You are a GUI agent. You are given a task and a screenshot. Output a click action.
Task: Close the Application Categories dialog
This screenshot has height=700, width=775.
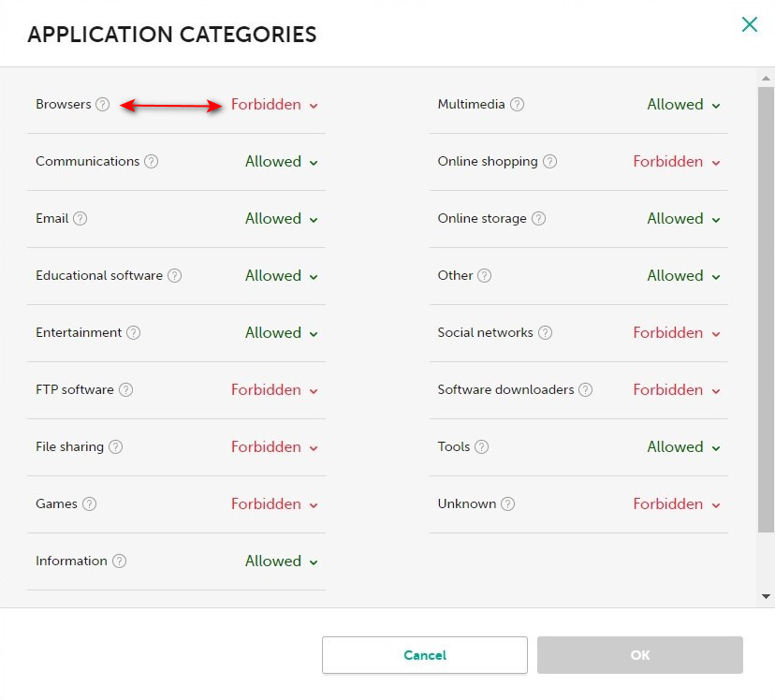coord(749,25)
